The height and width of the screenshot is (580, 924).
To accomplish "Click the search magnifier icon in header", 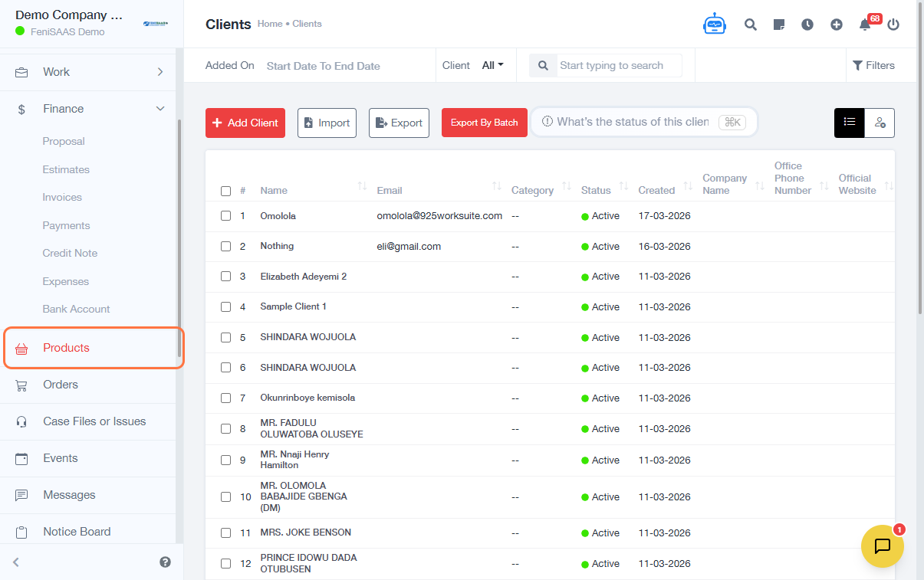I will tap(750, 25).
